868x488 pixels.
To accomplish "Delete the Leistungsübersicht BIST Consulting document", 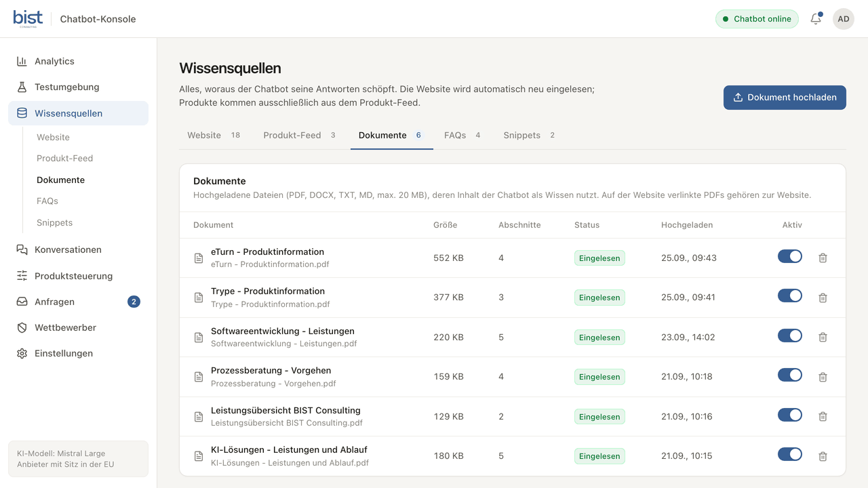I will click(x=823, y=416).
